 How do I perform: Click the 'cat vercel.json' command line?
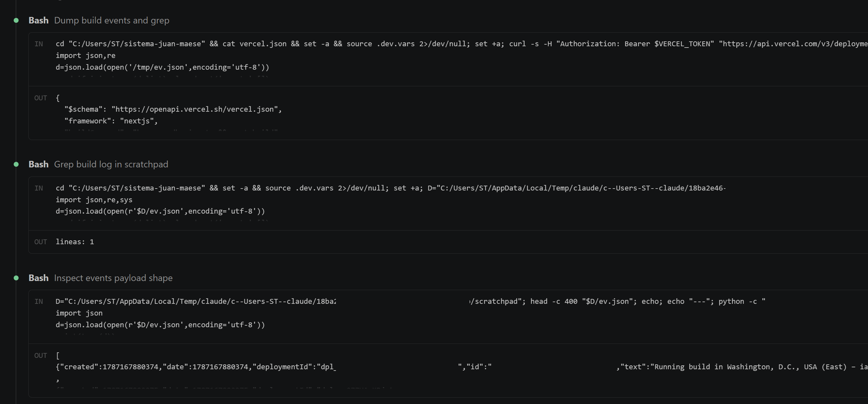[462, 44]
